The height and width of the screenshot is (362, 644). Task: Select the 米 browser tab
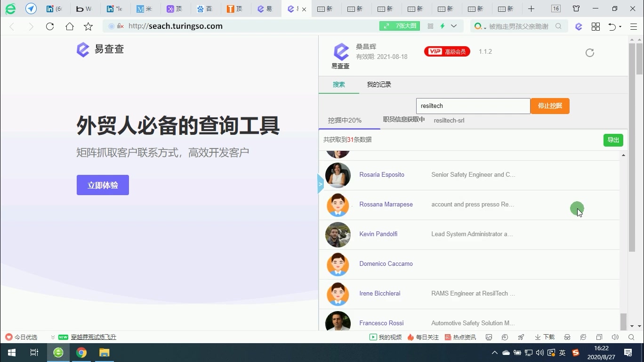144,8
